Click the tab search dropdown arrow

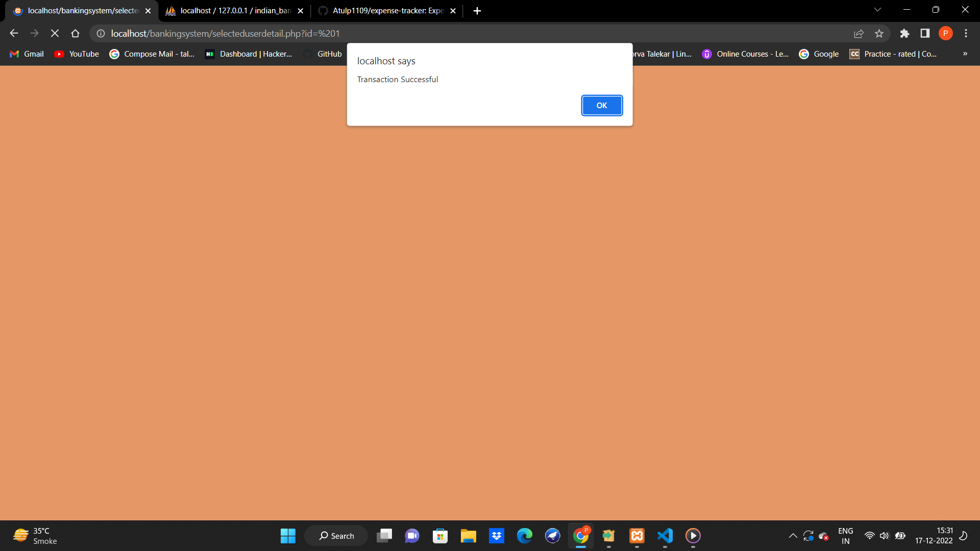coord(877,9)
